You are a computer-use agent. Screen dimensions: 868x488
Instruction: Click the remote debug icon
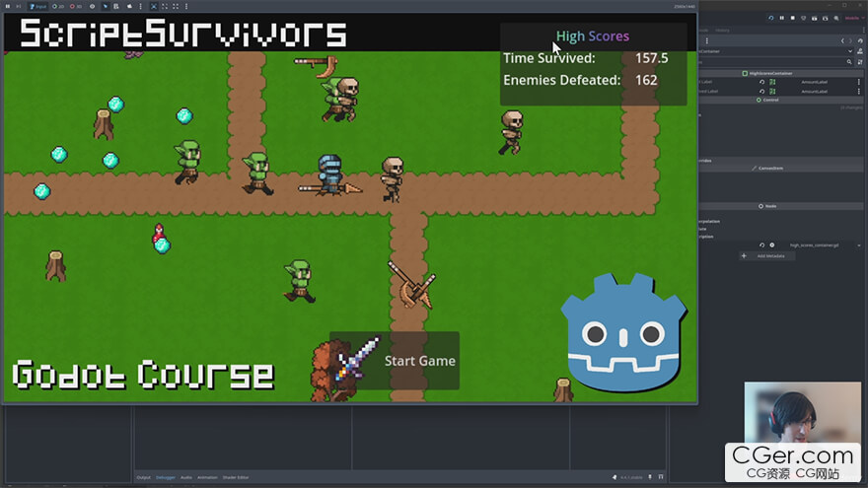click(803, 18)
